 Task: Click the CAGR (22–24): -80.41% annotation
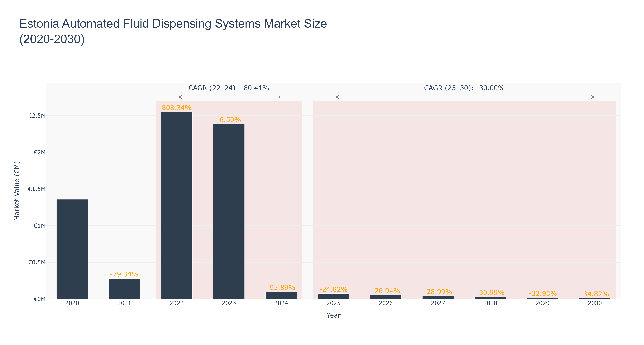pyautogui.click(x=229, y=88)
